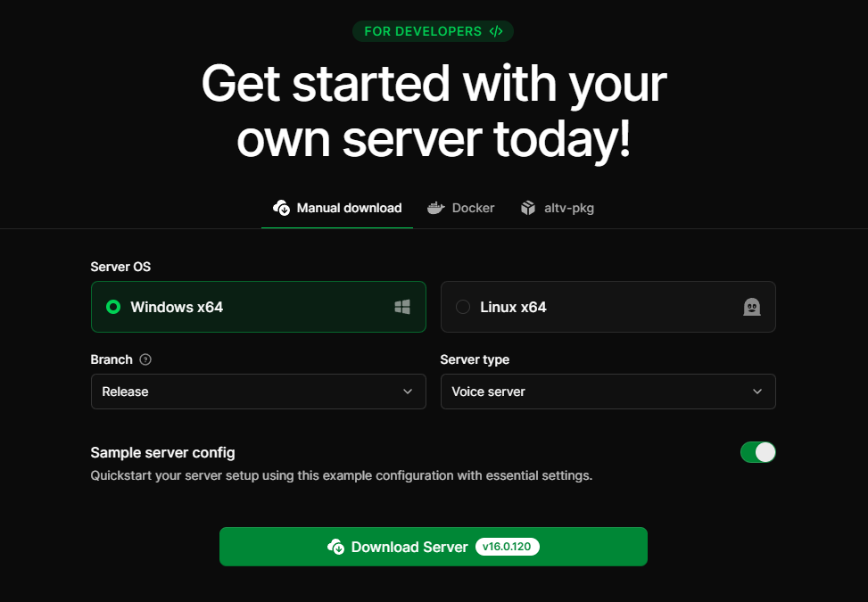Click the Docker whale icon
The width and height of the screenshot is (868, 602).
(435, 208)
